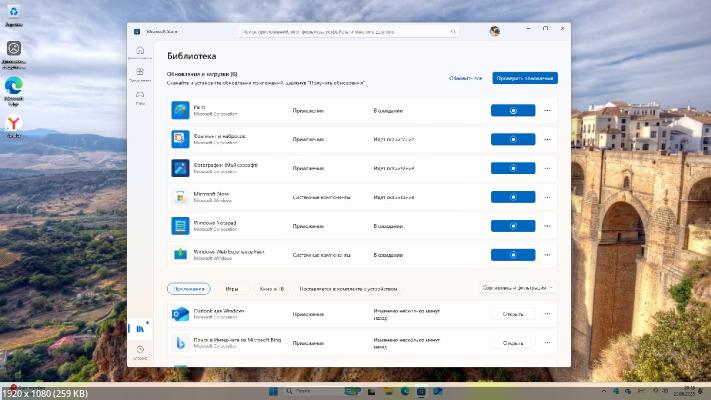Select the Yandex browser desktop shortcut
This screenshot has height=400, width=711.
(14, 127)
